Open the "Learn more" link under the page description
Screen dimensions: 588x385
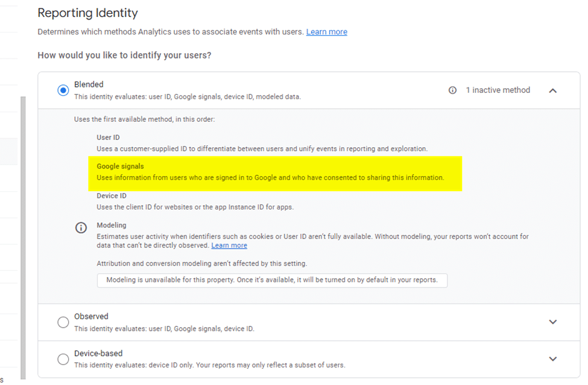click(x=326, y=31)
